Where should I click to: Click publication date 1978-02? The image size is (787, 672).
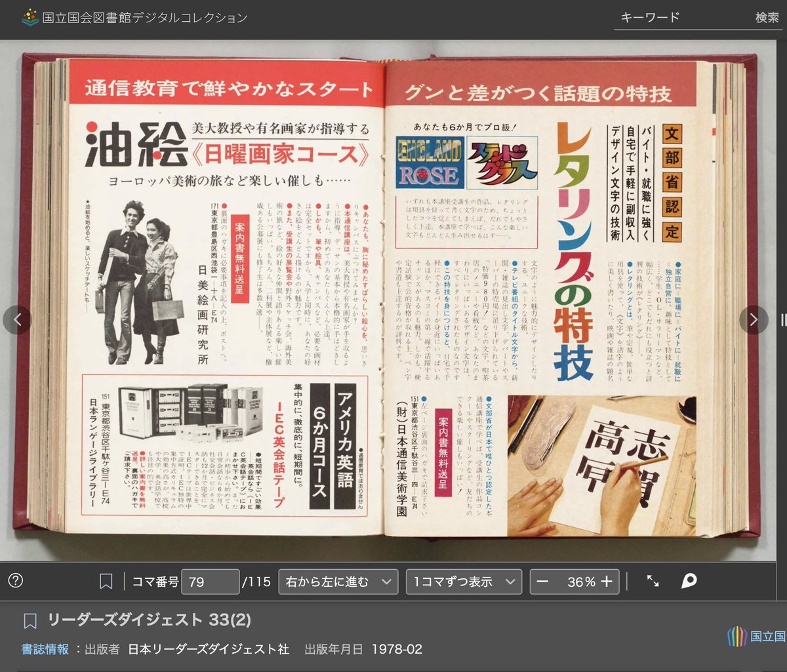tap(397, 650)
